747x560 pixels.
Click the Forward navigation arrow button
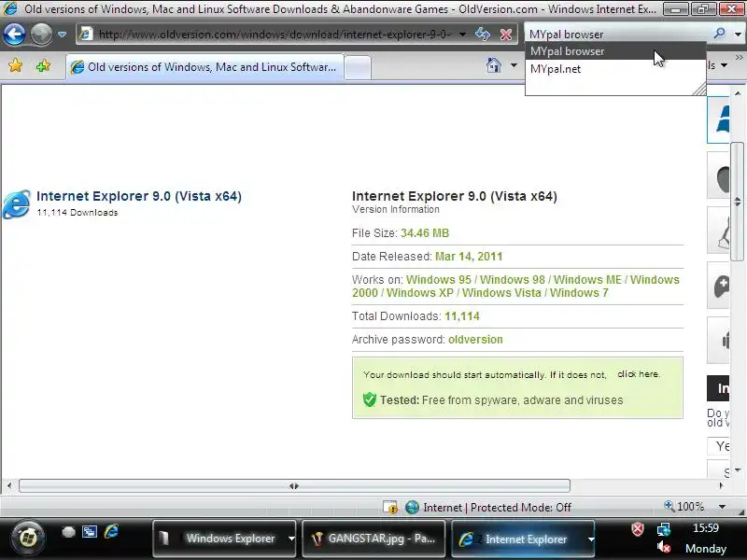click(x=41, y=35)
